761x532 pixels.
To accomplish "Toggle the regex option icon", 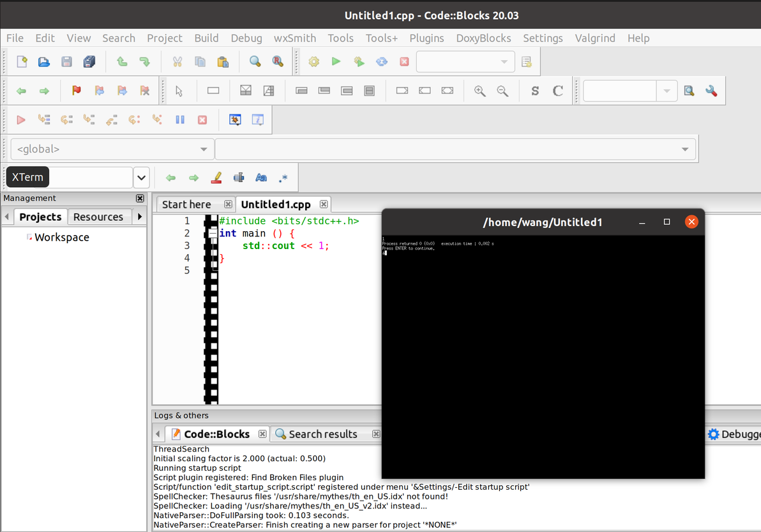I will pyautogui.click(x=283, y=178).
